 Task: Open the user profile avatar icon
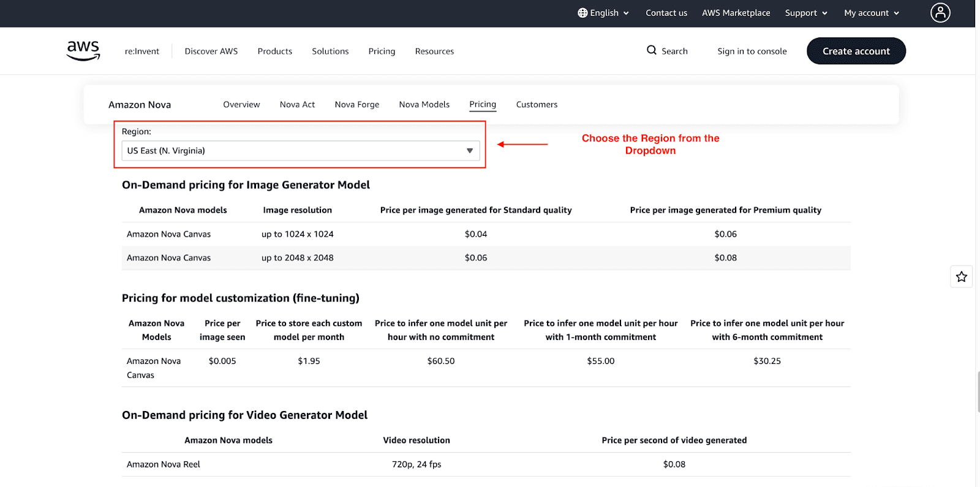coord(940,12)
